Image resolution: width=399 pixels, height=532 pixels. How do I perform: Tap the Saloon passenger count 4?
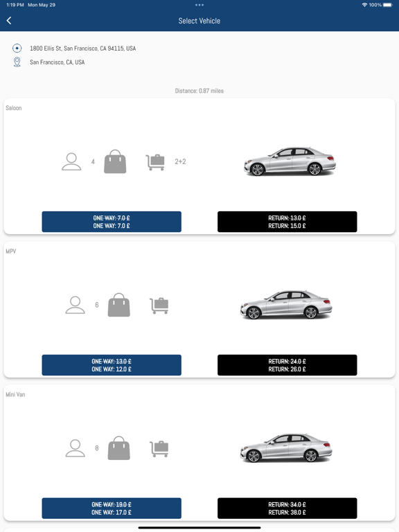pyautogui.click(x=93, y=161)
